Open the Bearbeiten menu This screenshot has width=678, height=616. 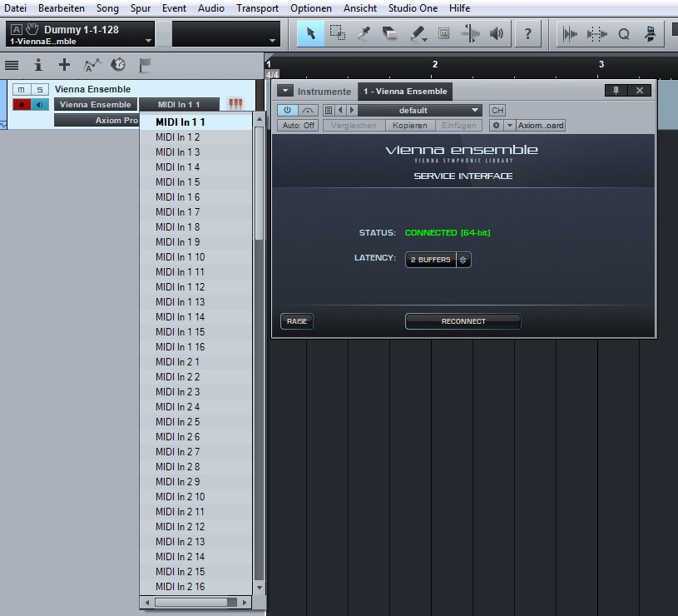[x=62, y=8]
